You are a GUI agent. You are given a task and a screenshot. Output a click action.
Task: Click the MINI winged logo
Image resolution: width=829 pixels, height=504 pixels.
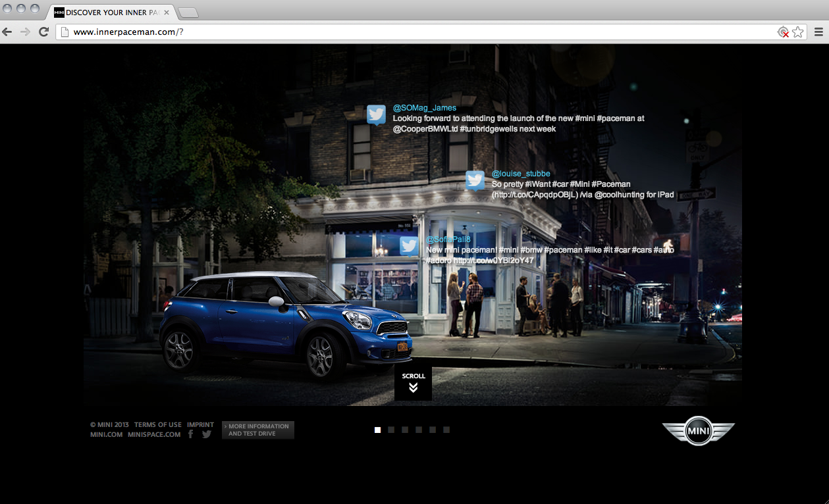(x=698, y=431)
